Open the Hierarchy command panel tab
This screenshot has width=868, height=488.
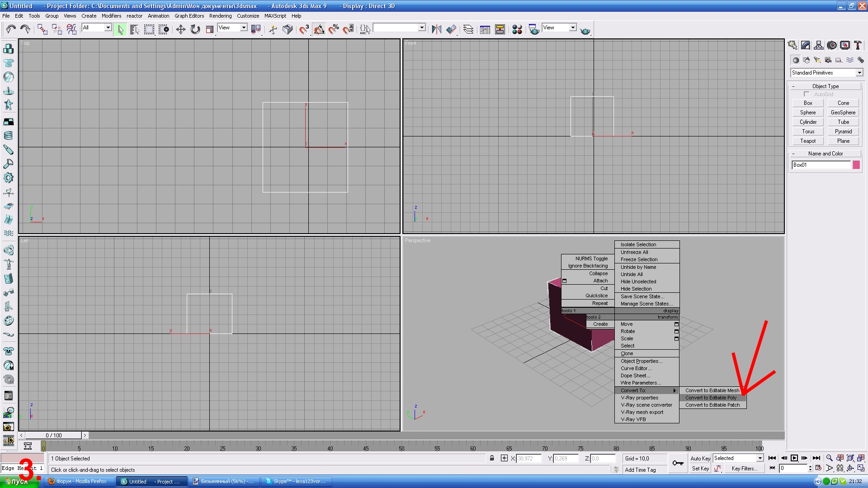[x=819, y=45]
